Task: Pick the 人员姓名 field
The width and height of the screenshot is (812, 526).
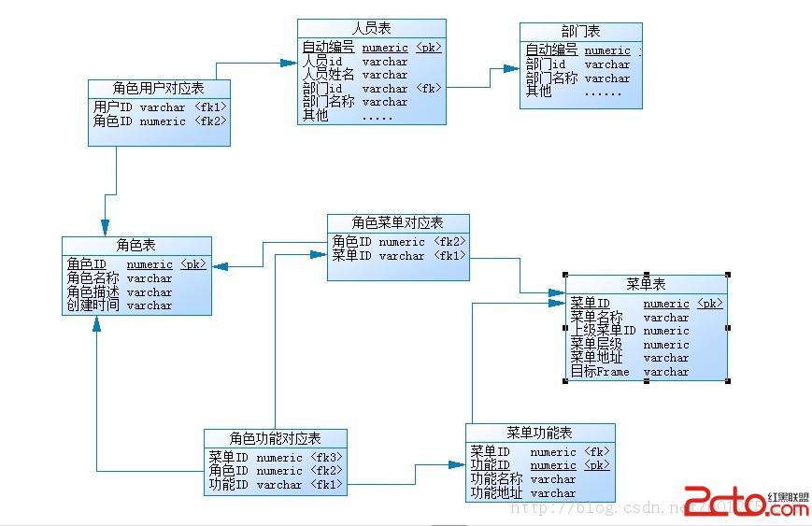Action: point(355,75)
